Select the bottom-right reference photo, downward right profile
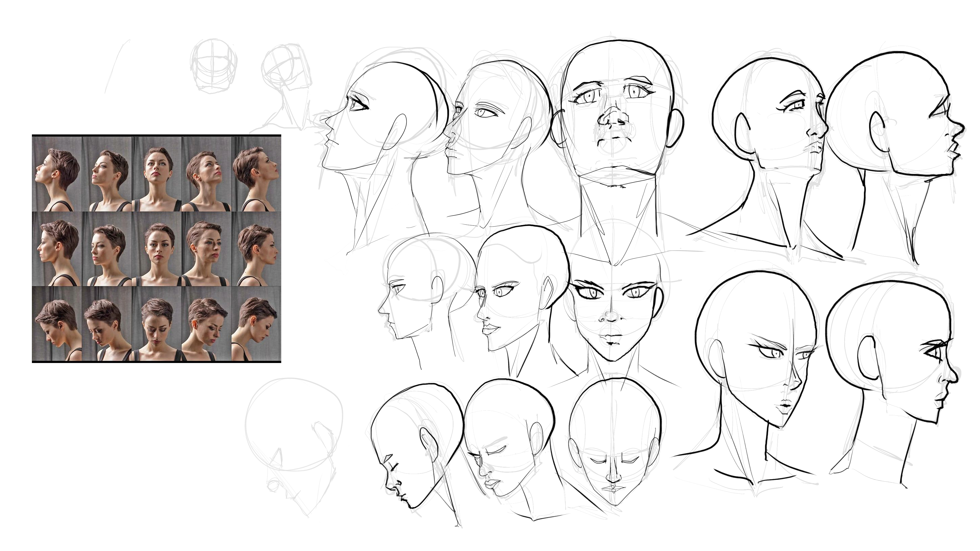980x551 pixels. click(256, 323)
